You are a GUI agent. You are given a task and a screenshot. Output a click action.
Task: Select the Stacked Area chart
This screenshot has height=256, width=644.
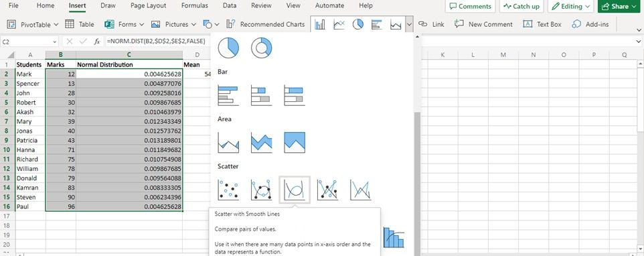(262, 143)
